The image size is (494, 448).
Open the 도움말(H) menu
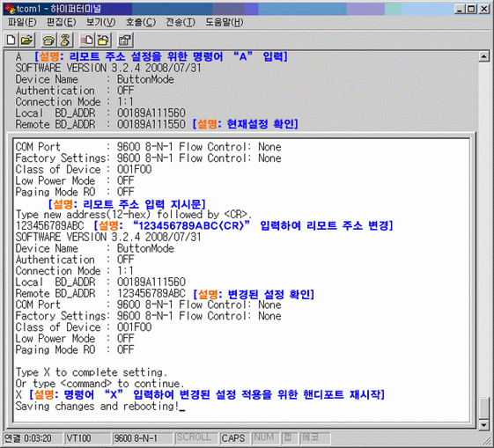[x=225, y=22]
